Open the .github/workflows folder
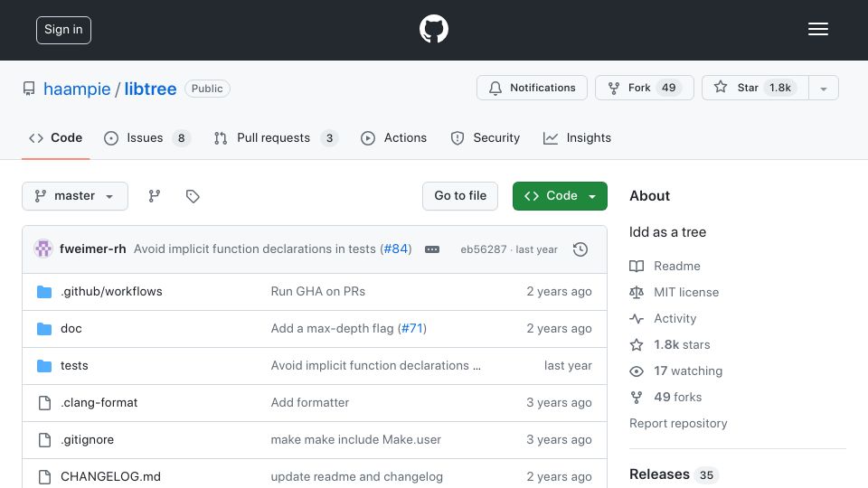This screenshot has width=868, height=488. pyautogui.click(x=111, y=292)
